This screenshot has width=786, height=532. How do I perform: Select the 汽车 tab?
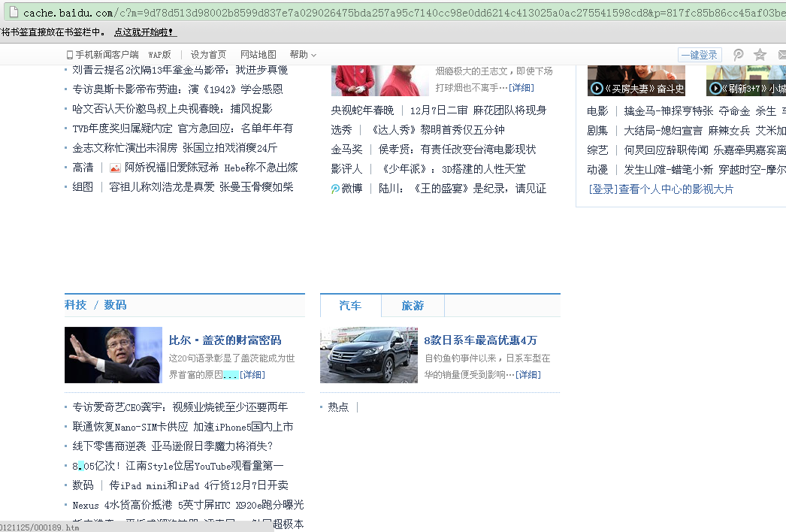click(350, 306)
